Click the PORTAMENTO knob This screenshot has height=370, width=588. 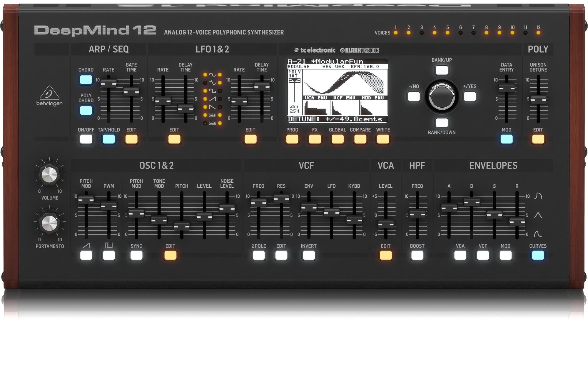[50, 224]
